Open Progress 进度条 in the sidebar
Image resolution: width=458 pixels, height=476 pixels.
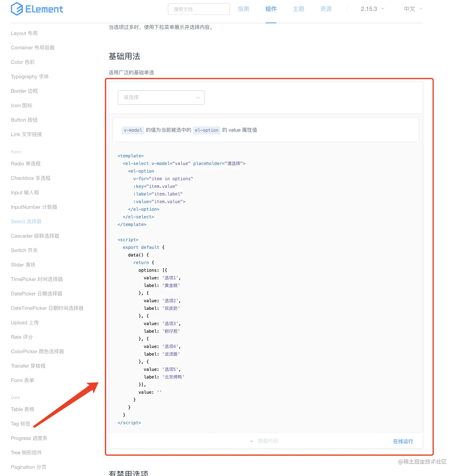pyautogui.click(x=29, y=438)
